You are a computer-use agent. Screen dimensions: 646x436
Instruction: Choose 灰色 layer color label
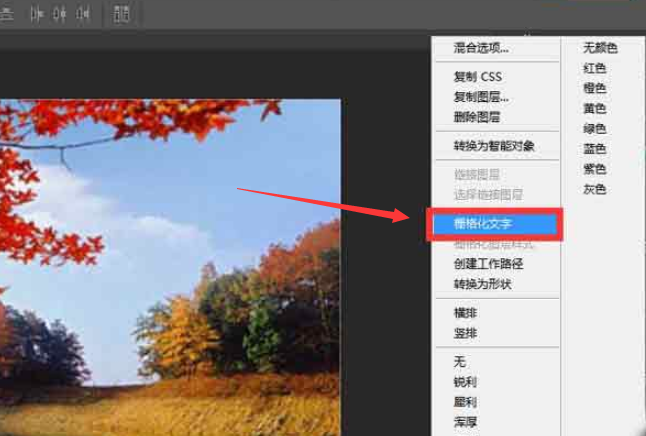coord(595,189)
